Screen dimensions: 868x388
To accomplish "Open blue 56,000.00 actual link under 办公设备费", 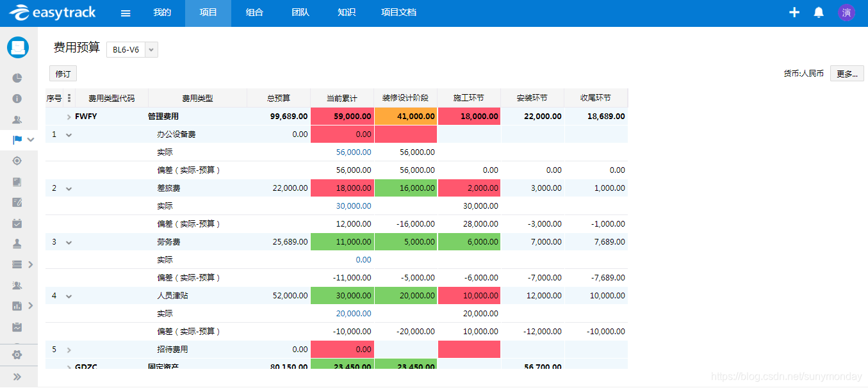I will 354,152.
